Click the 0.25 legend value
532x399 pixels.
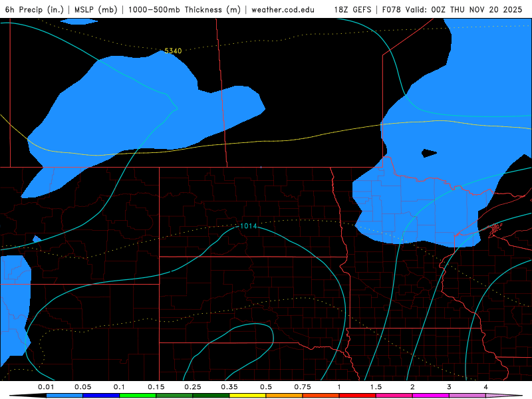coord(193,387)
